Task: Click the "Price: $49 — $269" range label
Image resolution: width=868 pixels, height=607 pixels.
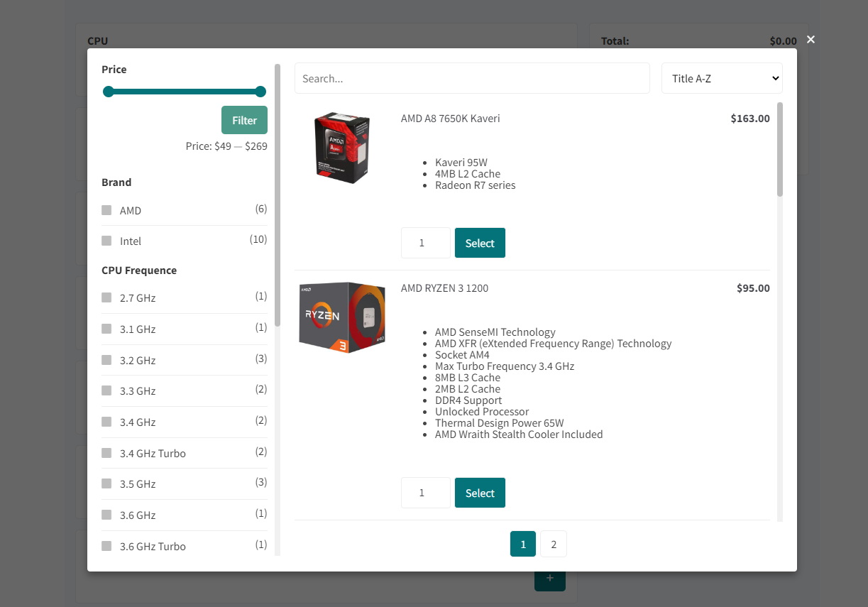Action: [226, 146]
